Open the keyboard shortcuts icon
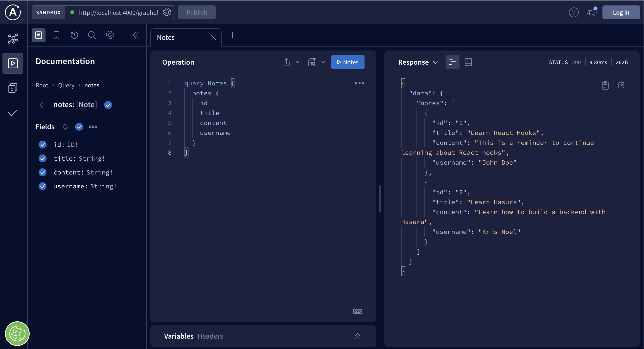644x349 pixels. point(358,311)
